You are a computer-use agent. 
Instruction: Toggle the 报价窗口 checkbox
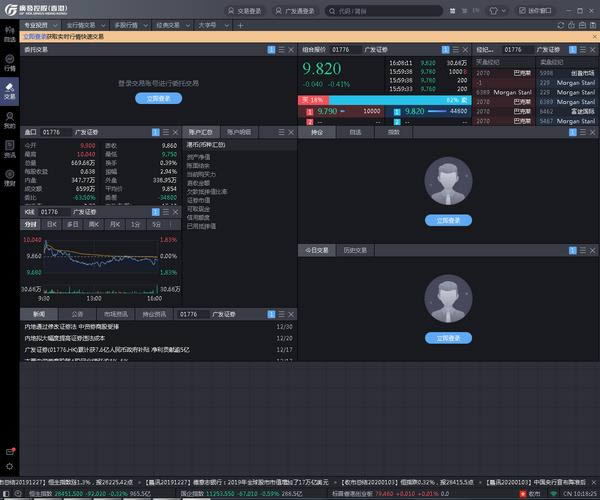pyautogui.click(x=522, y=11)
